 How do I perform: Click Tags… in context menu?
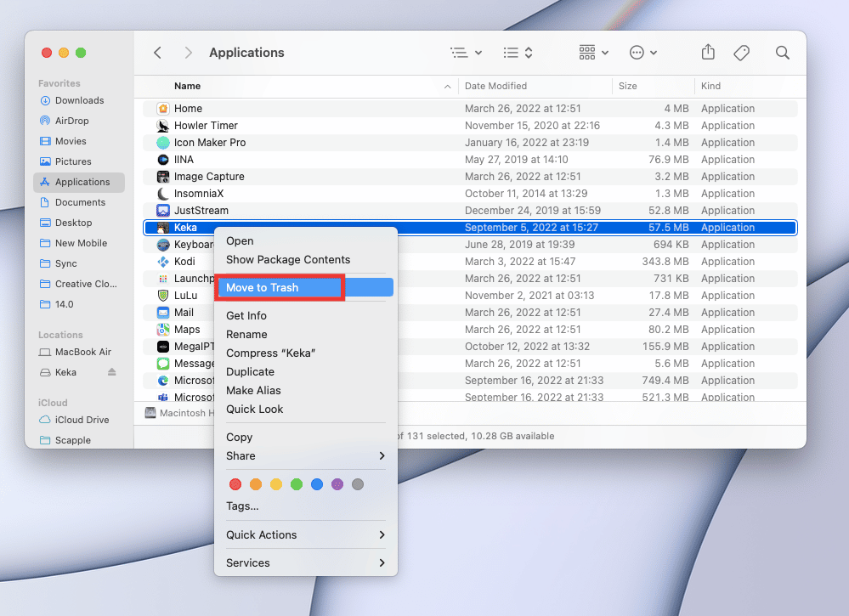click(x=242, y=506)
